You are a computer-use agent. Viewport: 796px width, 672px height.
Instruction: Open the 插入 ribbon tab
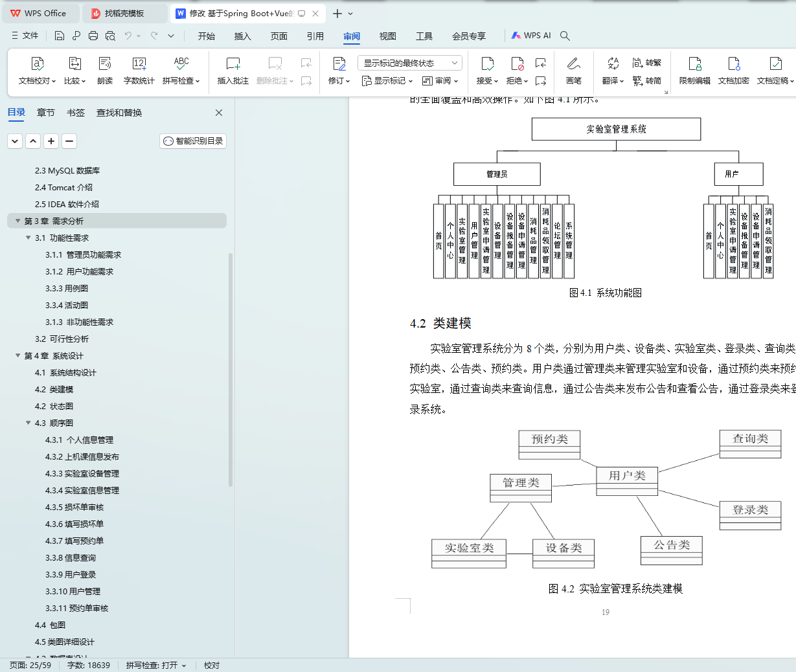pos(243,36)
